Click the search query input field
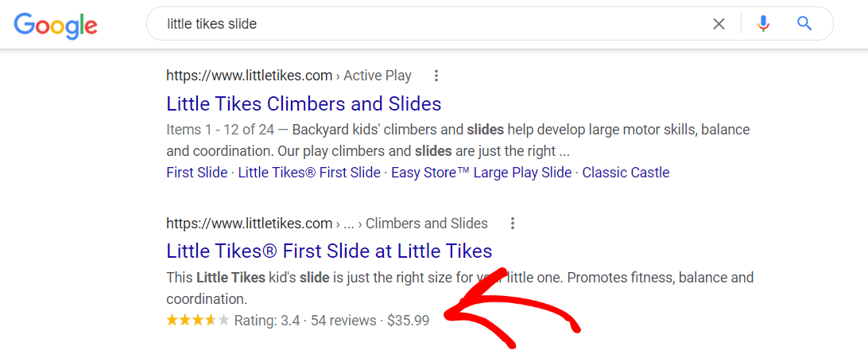This screenshot has height=362, width=868. 429,24
